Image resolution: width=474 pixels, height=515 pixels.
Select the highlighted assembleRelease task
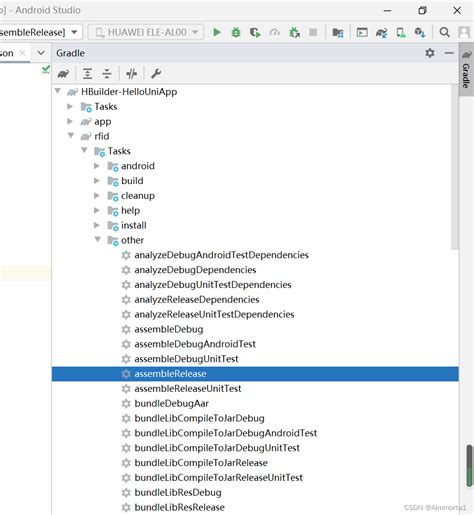click(255, 374)
